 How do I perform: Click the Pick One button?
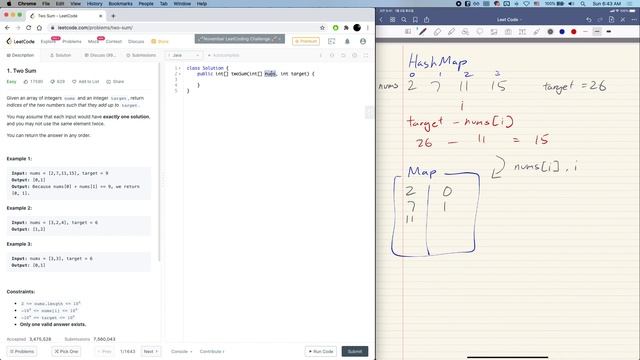66,351
